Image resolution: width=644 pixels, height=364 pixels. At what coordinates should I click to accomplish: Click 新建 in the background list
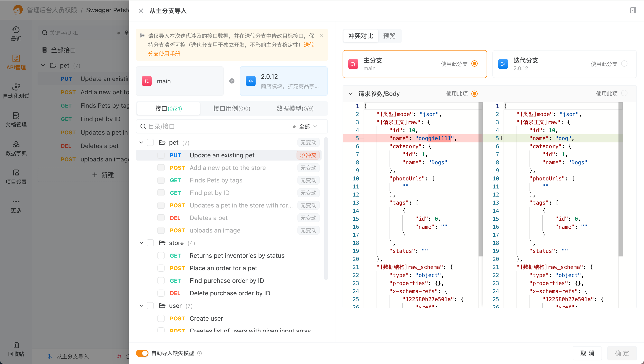pos(103,175)
